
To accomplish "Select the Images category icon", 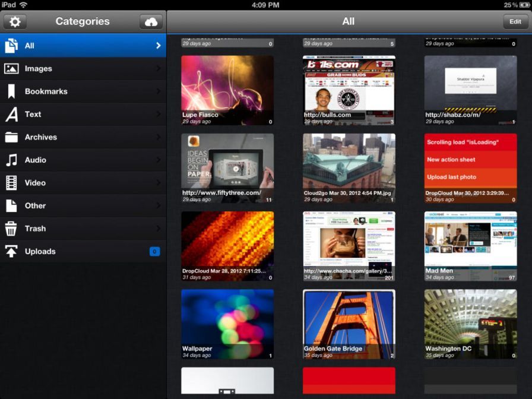I will pyautogui.click(x=11, y=68).
